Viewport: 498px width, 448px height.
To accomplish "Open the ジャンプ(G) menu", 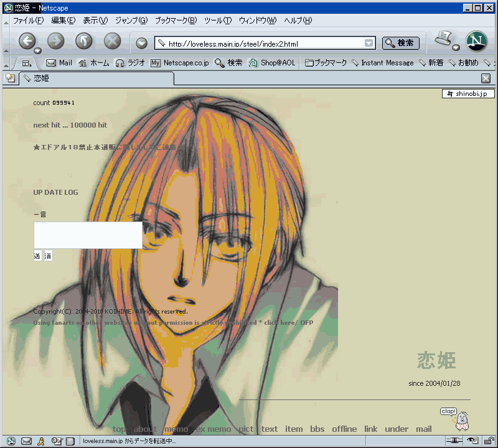I will [x=131, y=21].
